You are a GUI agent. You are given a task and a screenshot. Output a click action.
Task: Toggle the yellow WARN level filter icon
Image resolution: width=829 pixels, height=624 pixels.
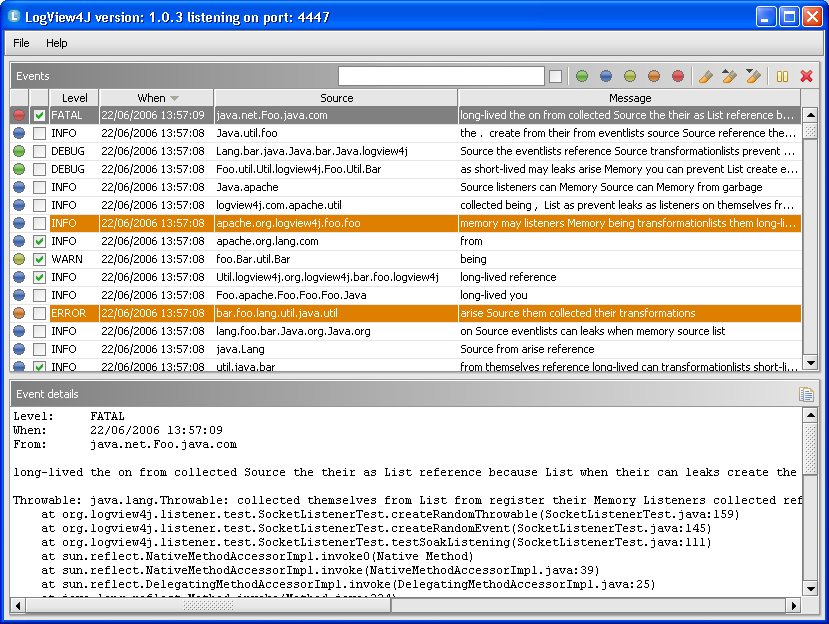630,76
